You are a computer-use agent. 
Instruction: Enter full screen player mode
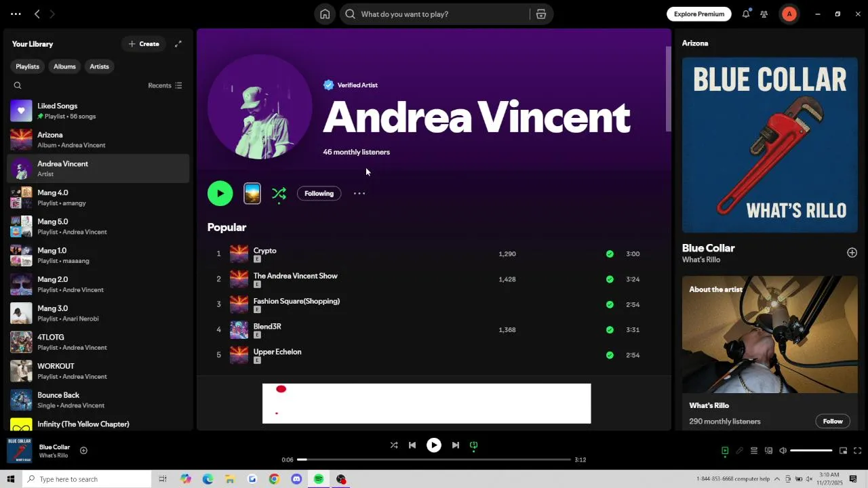857,451
